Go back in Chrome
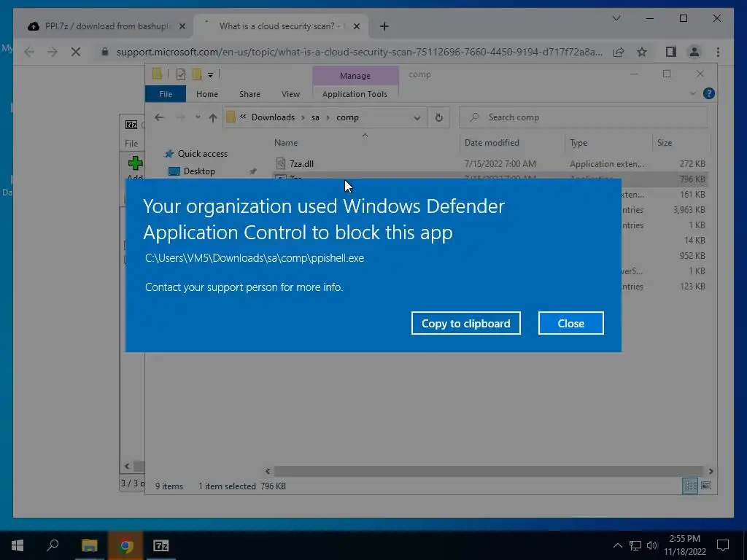 coord(29,52)
